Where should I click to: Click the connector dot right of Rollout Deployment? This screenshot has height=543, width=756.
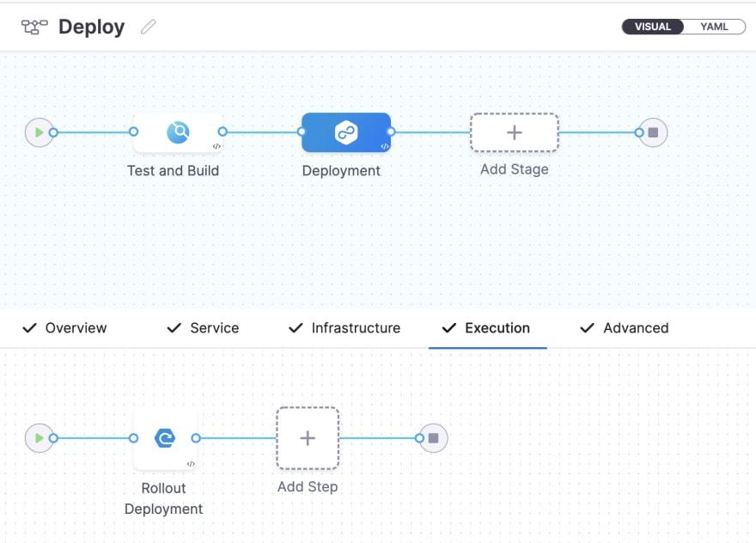pos(196,438)
